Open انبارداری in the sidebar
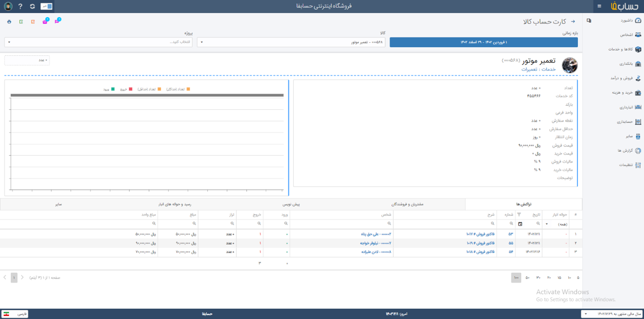Screen dimensions: 644x319 click(630, 107)
